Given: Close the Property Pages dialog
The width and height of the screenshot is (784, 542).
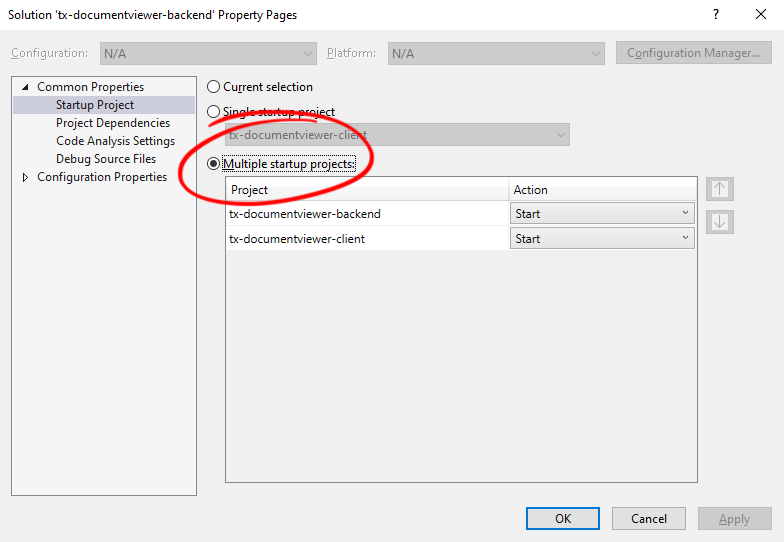Looking at the screenshot, I should (x=760, y=14).
